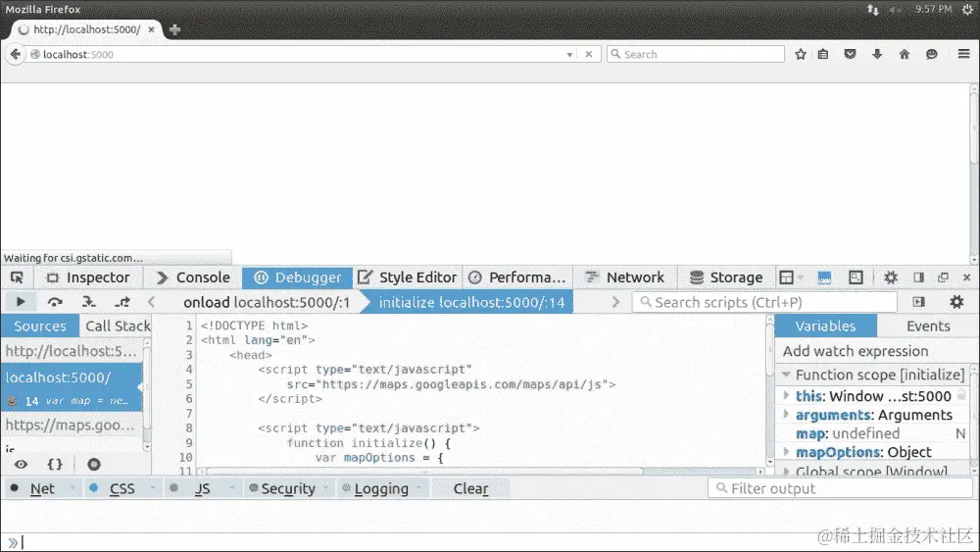Select the 'onload localhost:5000/:1' stack frame

coord(267,303)
